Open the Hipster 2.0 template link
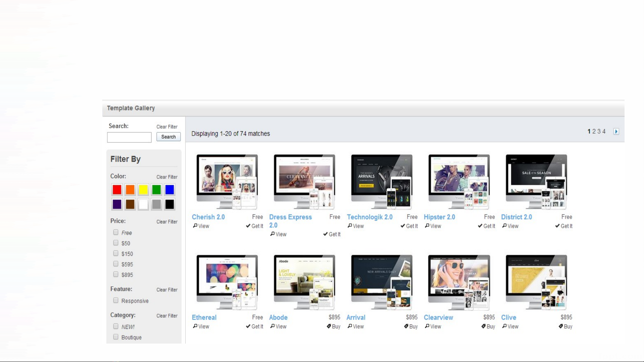Screen dimensions: 644x362 pyautogui.click(x=439, y=217)
